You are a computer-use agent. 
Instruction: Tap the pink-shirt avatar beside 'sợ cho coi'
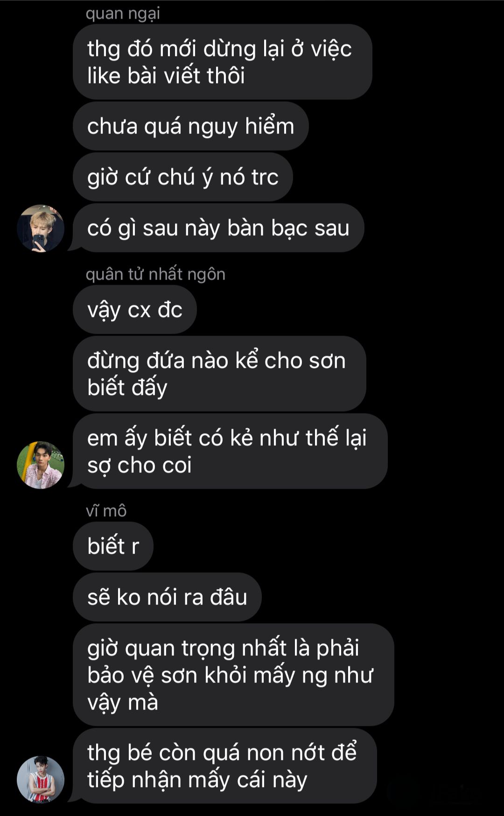coord(41,465)
